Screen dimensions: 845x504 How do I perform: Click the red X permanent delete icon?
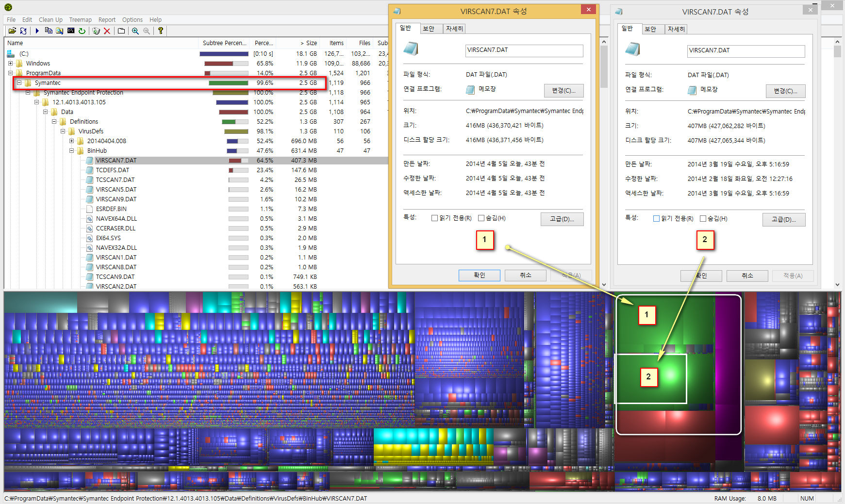107,31
